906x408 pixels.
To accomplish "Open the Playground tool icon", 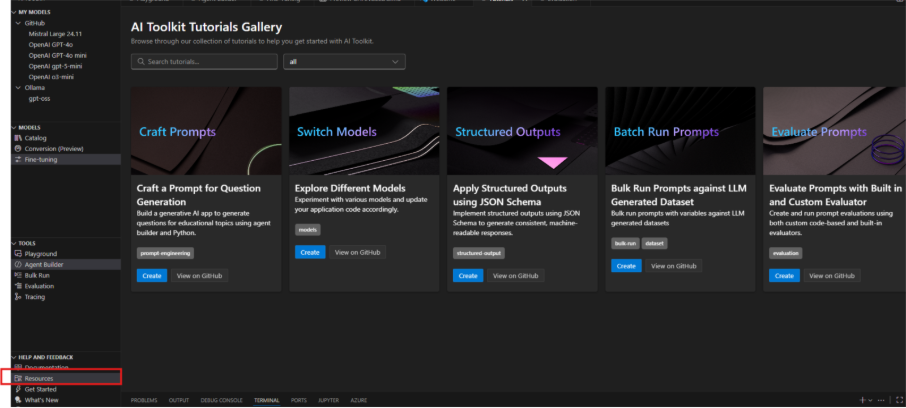I will [18, 254].
